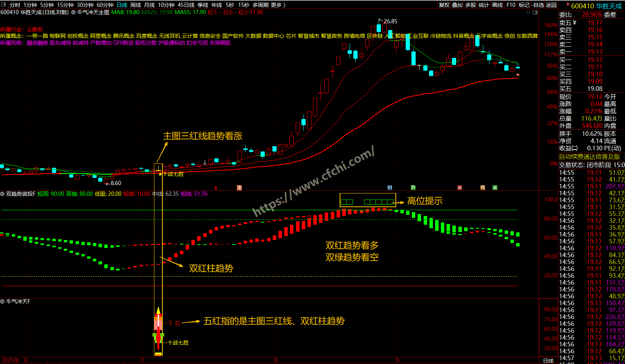
Task: Select the 15分钟 period tab
Action: point(65,5)
